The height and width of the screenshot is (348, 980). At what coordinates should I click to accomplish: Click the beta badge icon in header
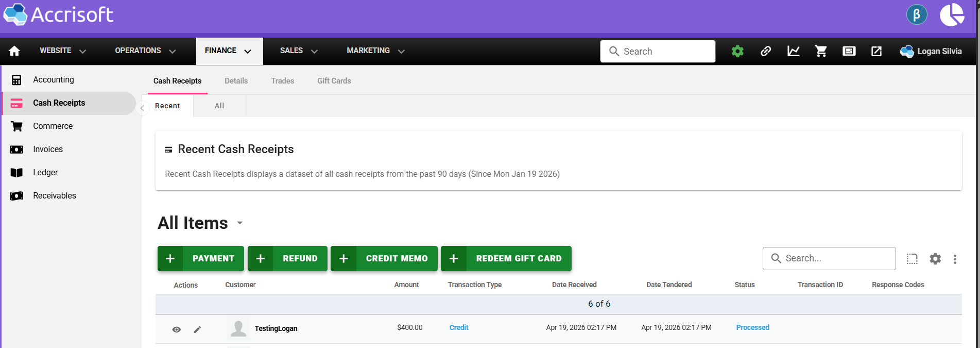click(x=917, y=15)
